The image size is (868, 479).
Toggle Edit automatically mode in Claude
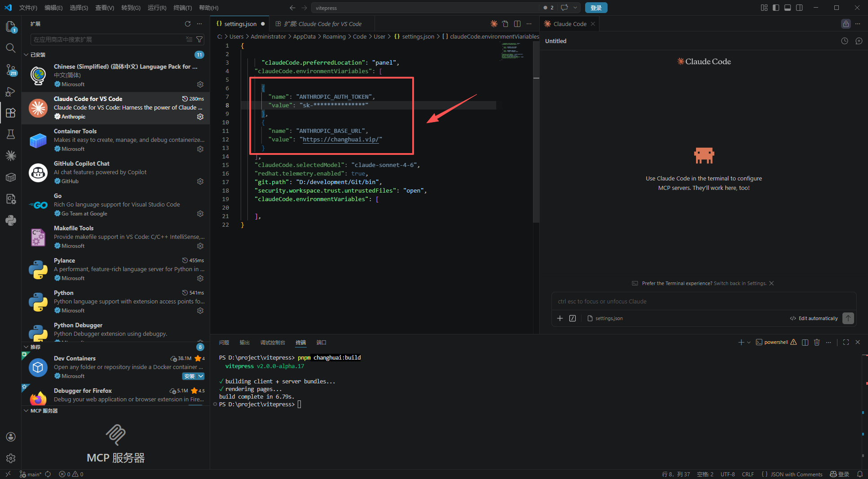click(x=814, y=318)
